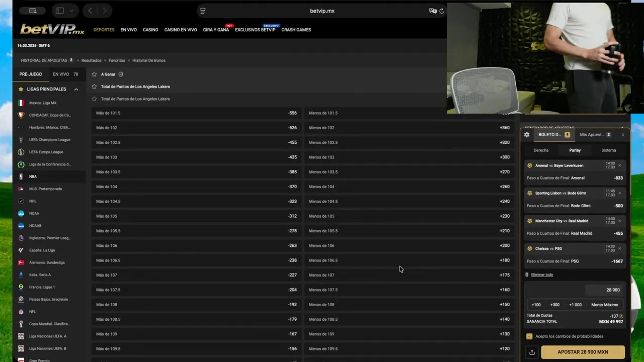
Task: Click the NFL league icon
Action: (21, 312)
